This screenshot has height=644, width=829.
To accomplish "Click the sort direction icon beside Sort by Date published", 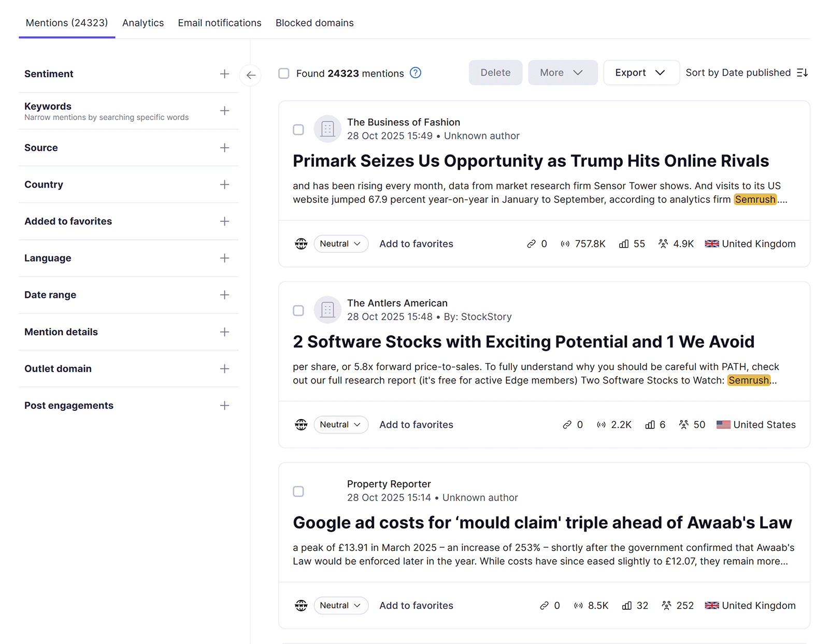I will 802,72.
